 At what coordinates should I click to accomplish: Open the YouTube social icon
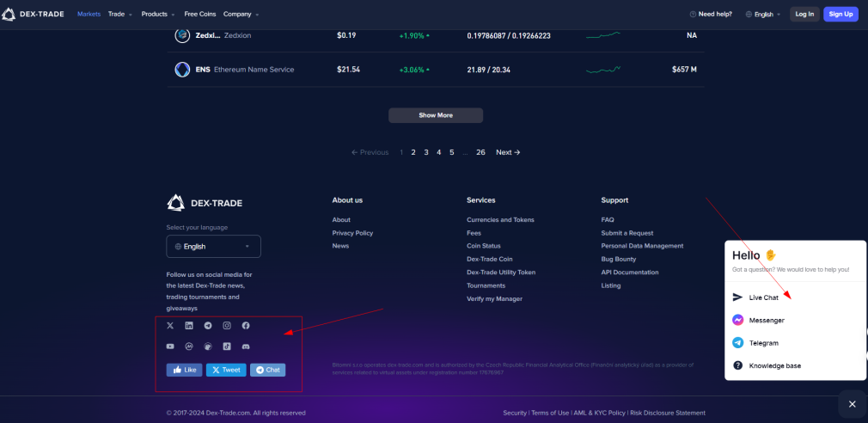(x=170, y=346)
